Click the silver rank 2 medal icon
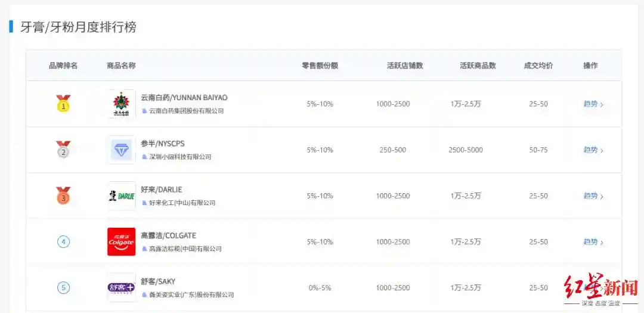644x313 pixels. tap(63, 150)
